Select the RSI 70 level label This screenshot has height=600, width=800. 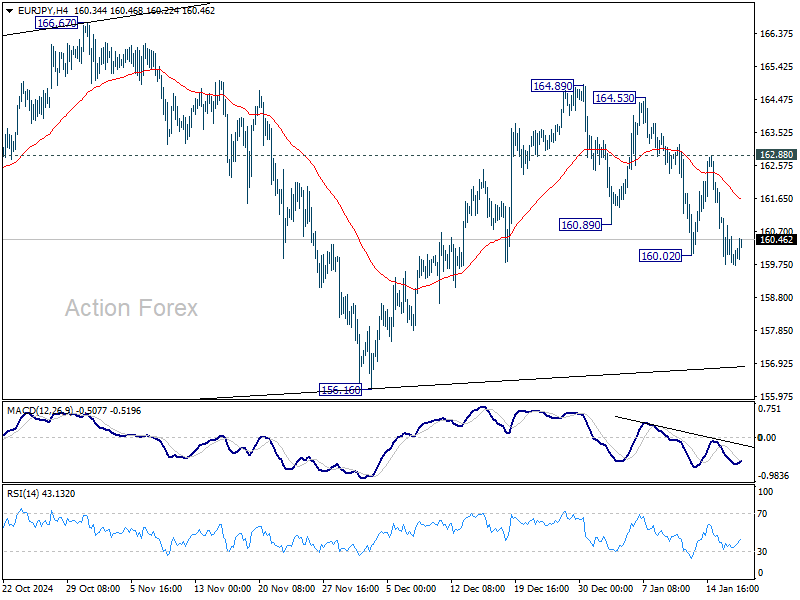pyautogui.click(x=762, y=514)
